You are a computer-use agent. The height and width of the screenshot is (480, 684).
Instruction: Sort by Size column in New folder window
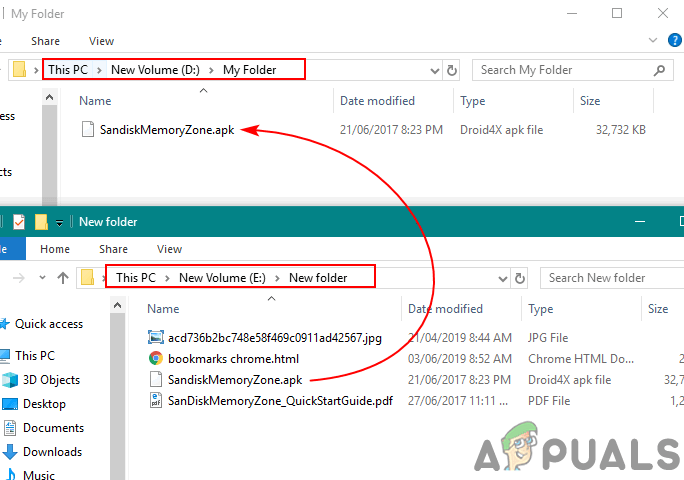[x=658, y=309]
